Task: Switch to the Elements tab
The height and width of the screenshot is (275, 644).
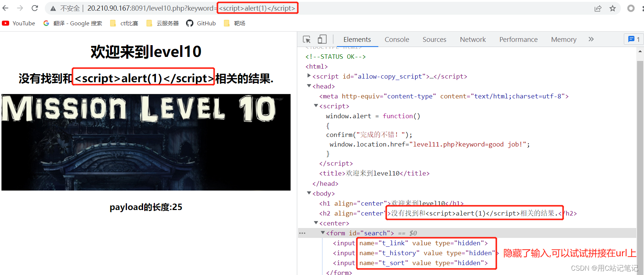Action: (x=357, y=39)
